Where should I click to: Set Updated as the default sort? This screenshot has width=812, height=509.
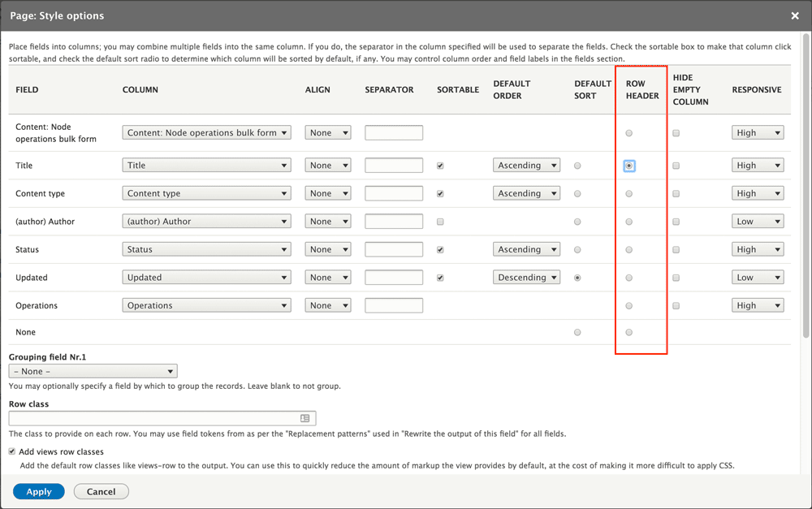577,277
